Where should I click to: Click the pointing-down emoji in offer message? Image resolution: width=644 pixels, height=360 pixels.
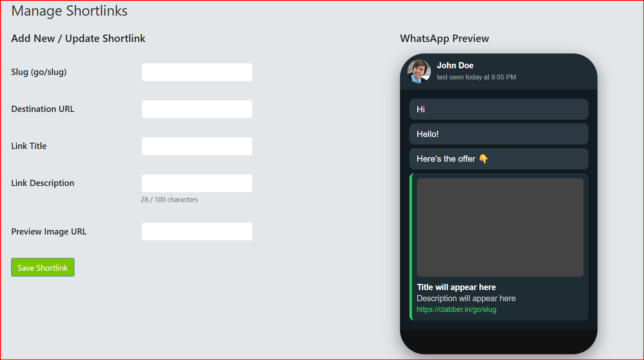coord(484,159)
